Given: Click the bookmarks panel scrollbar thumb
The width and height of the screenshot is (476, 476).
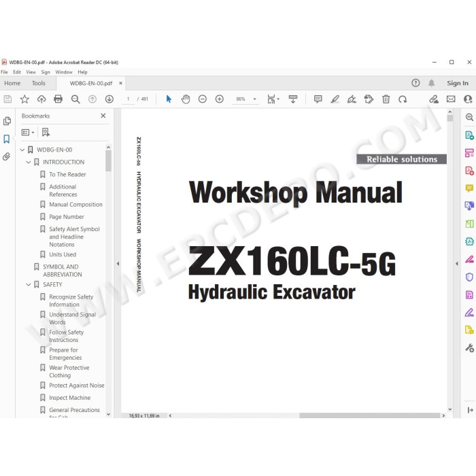Looking at the screenshot, I should (x=108, y=161).
